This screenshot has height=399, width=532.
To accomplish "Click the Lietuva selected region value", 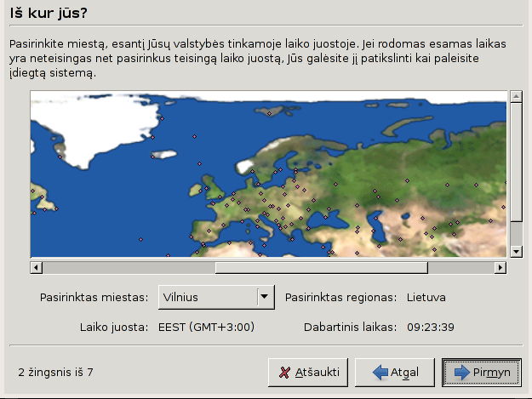I will click(x=426, y=298).
